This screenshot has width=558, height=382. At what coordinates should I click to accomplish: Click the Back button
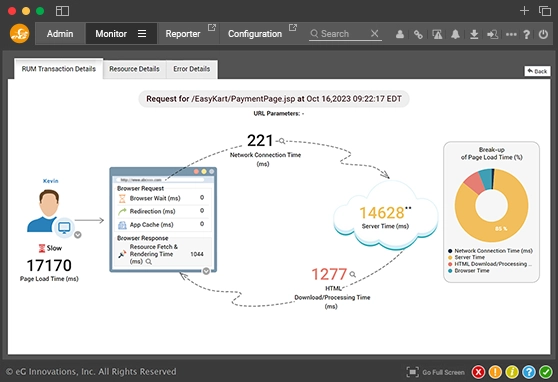pyautogui.click(x=537, y=71)
